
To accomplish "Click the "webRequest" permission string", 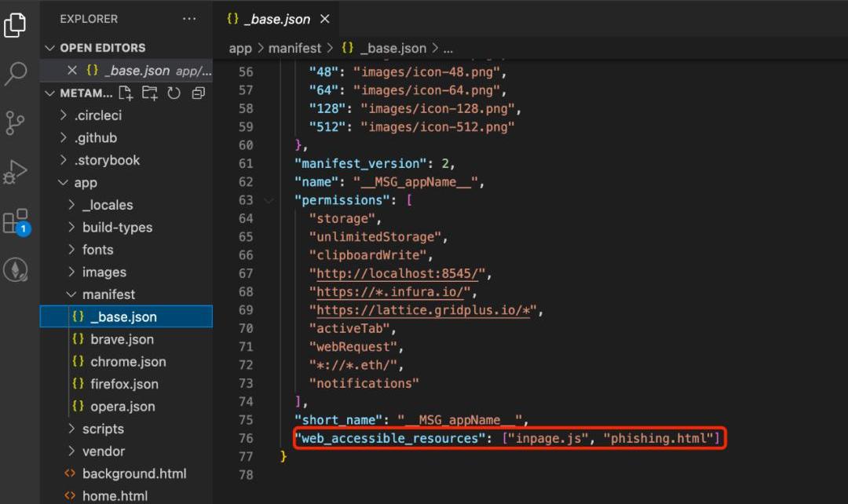I will click(353, 347).
